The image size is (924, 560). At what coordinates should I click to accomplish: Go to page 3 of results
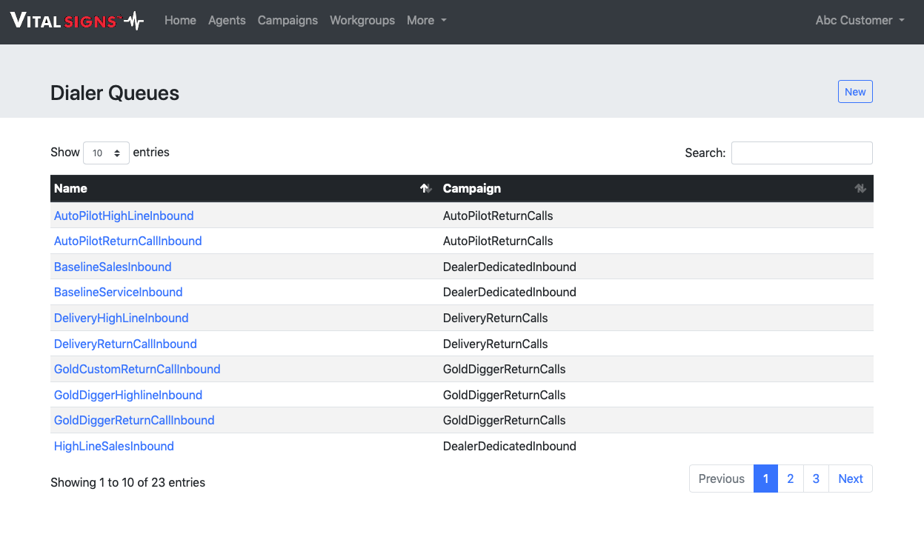click(x=816, y=479)
